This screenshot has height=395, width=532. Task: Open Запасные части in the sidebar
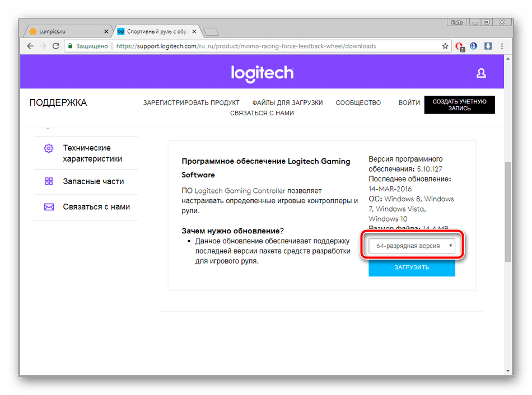[x=94, y=181]
